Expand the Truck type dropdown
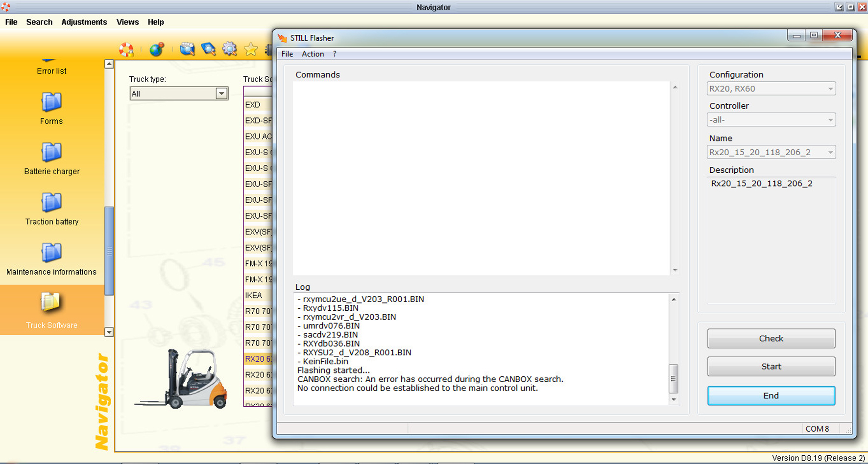The height and width of the screenshot is (464, 868). pyautogui.click(x=221, y=93)
